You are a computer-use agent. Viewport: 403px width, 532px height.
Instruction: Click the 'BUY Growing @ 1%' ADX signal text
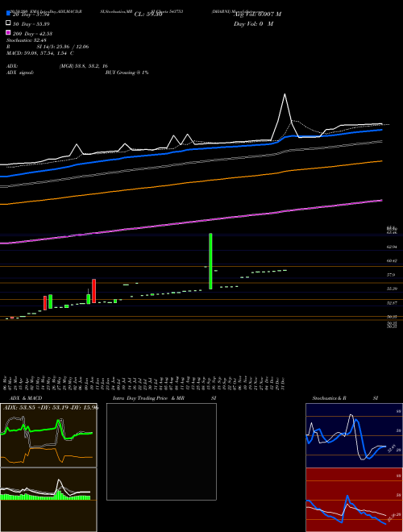pyautogui.click(x=127, y=73)
